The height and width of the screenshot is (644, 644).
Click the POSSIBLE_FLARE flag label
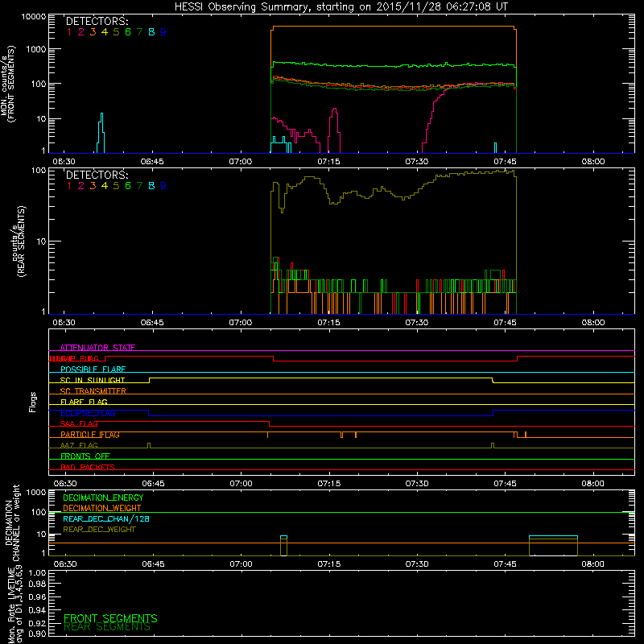pos(93,369)
